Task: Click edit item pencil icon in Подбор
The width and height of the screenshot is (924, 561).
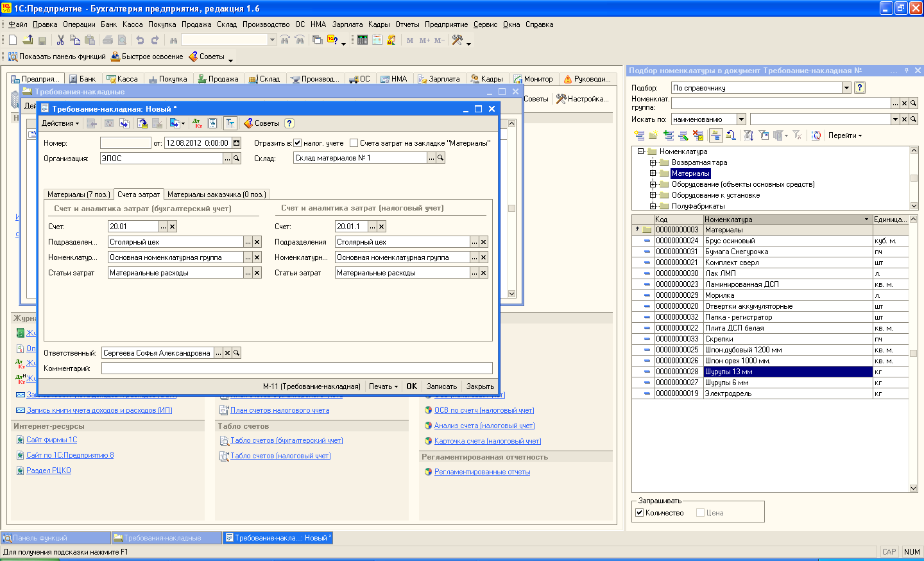Action: [x=683, y=135]
